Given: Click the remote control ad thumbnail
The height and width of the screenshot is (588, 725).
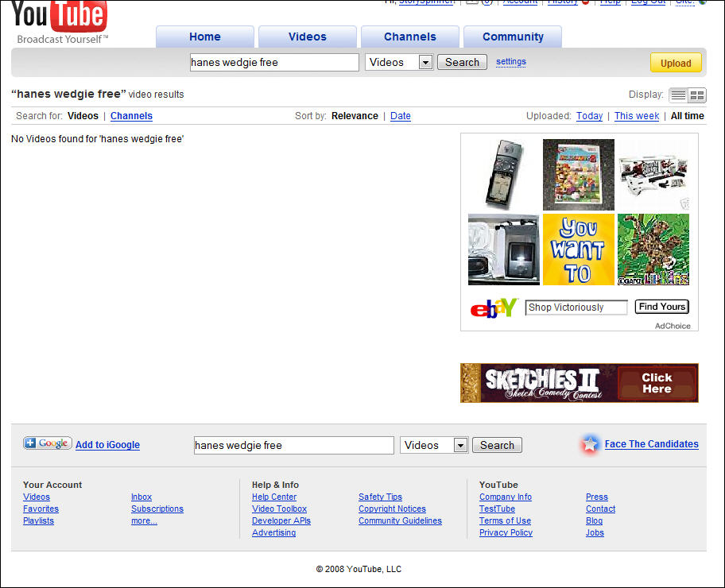Looking at the screenshot, I should coord(504,174).
